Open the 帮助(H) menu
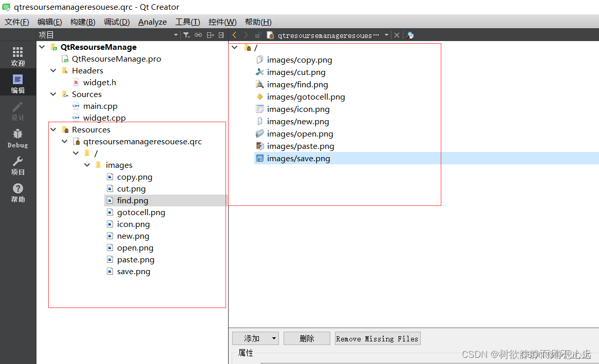This screenshot has width=599, height=364. pos(258,22)
